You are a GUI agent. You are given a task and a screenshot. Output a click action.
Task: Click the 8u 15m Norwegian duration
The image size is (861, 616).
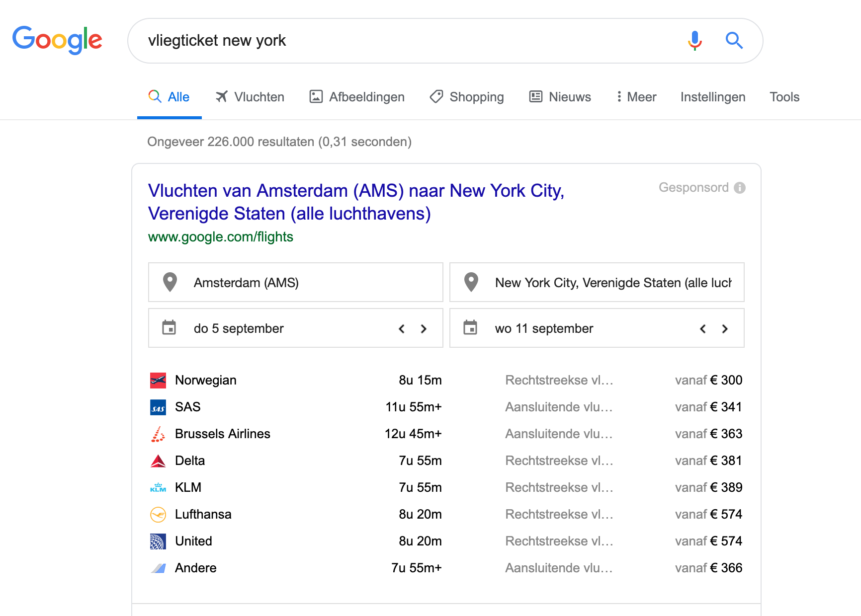click(420, 381)
